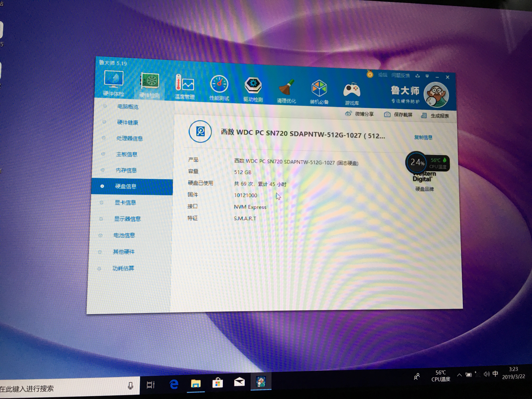The height and width of the screenshot is (399, 532).
Task: Click the firmware value 10121000
Action: coord(246,195)
